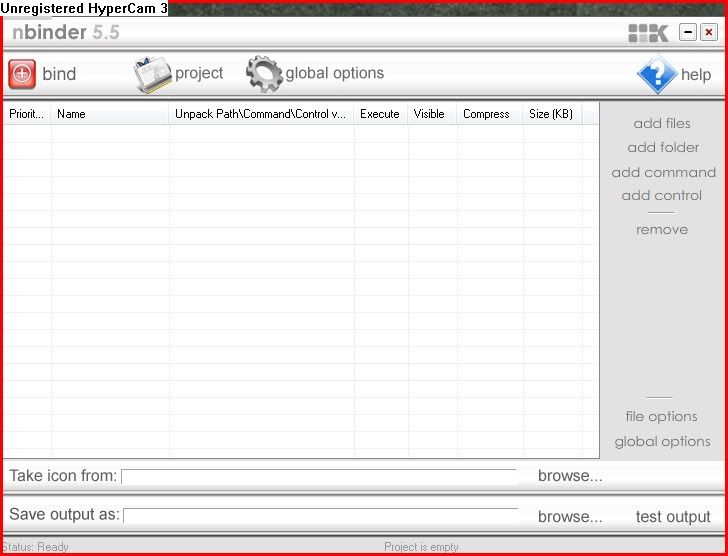
Task: Click browse next to Take icon from
Action: coord(570,476)
